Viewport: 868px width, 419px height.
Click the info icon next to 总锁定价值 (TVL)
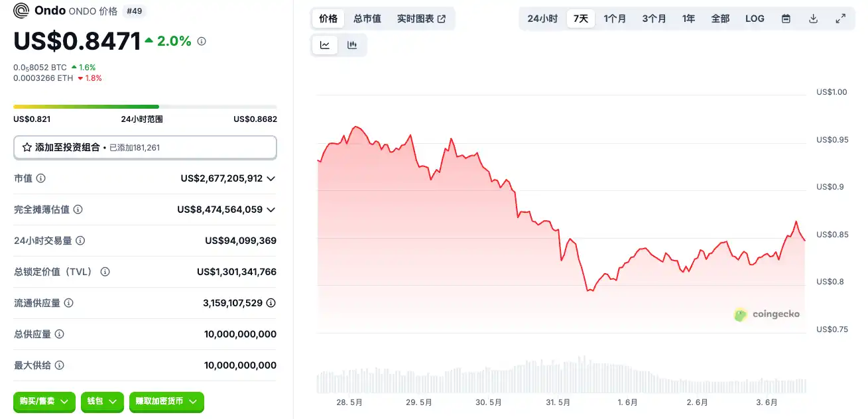point(105,272)
